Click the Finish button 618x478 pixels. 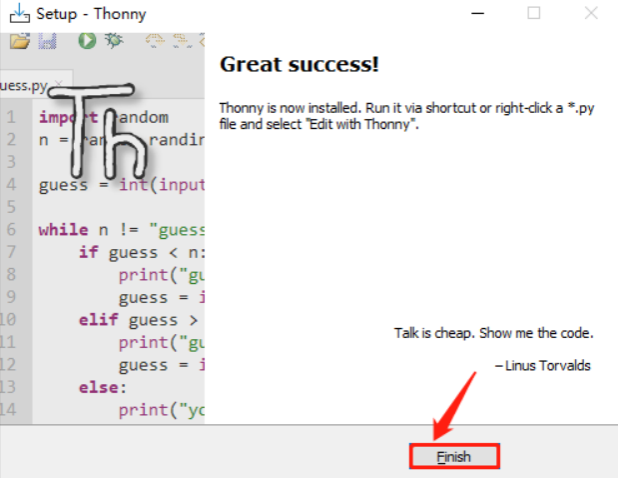[453, 456]
